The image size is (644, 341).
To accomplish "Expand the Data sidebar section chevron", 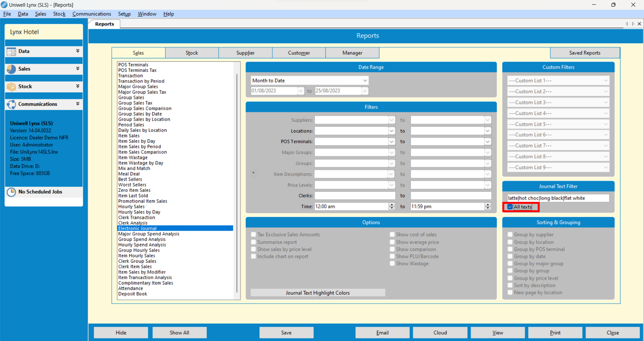I will pyautogui.click(x=78, y=51).
